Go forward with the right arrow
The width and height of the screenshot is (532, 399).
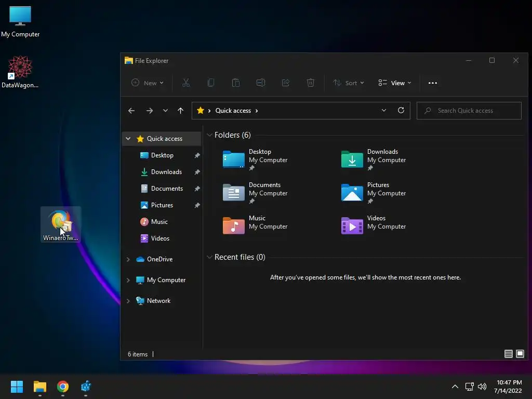click(149, 111)
